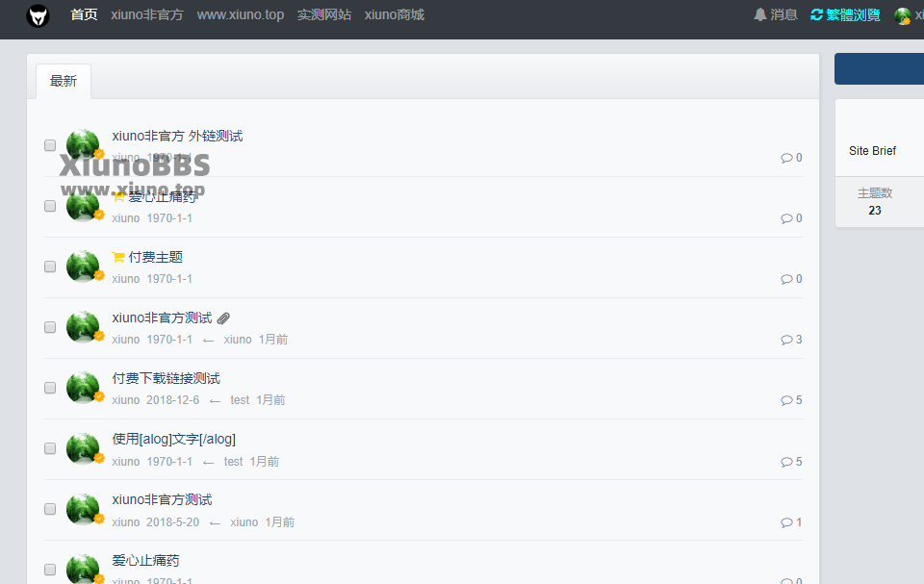Image resolution: width=924 pixels, height=584 pixels.
Task: Click the 主题数 23 statistic
Action: (x=875, y=201)
